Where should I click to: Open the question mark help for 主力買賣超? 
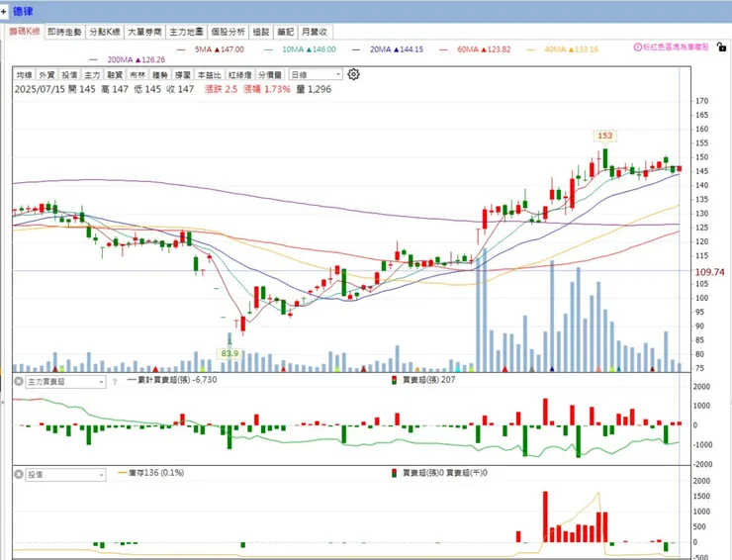tap(115, 382)
